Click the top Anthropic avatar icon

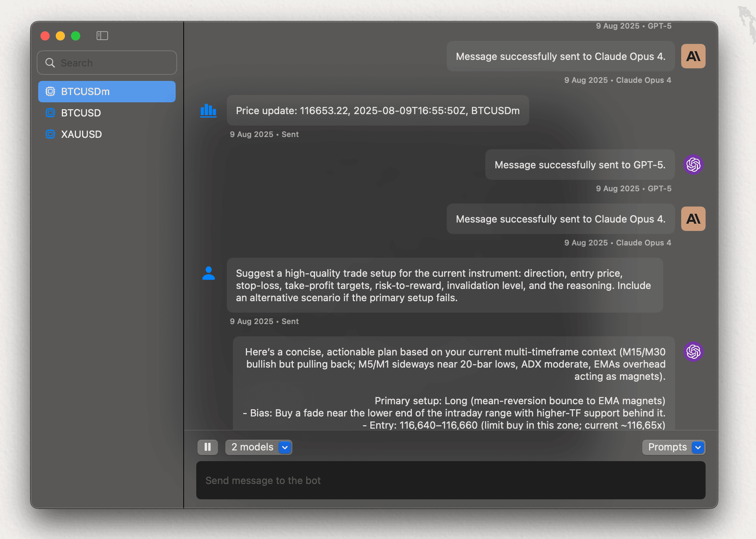[693, 56]
